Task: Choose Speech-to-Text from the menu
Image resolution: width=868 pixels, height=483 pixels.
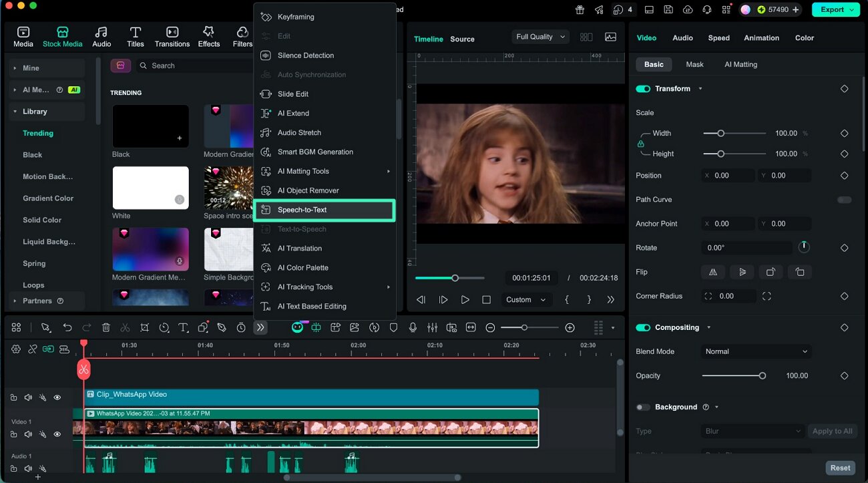Action: pos(324,210)
